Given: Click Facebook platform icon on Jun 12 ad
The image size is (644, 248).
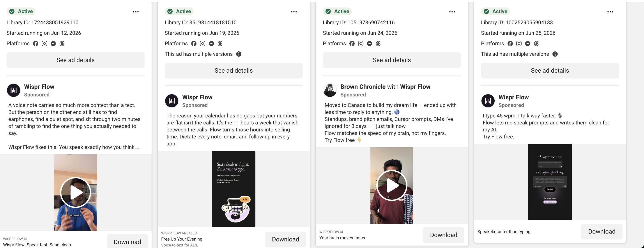Looking at the screenshot, I should coord(36,44).
